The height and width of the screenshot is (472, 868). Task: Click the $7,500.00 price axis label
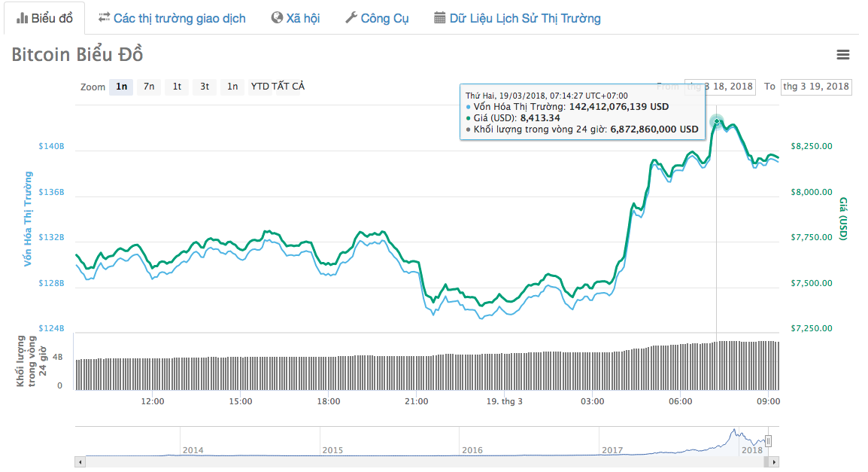[x=812, y=283]
